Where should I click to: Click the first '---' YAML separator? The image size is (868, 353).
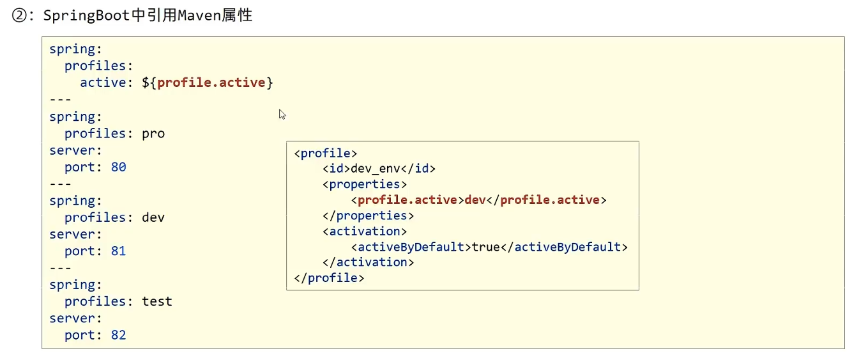[x=61, y=100]
